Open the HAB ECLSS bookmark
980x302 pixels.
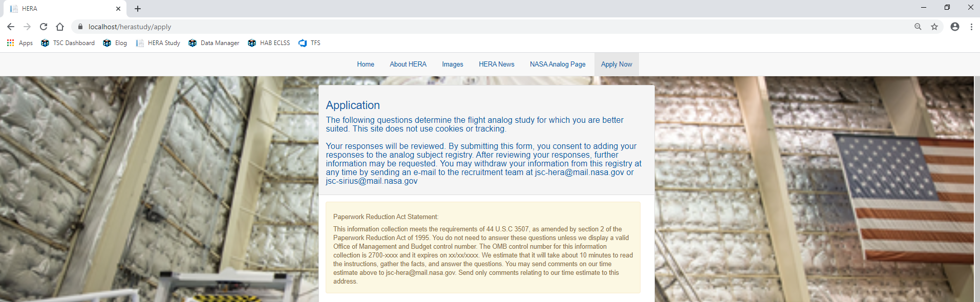pyautogui.click(x=269, y=43)
